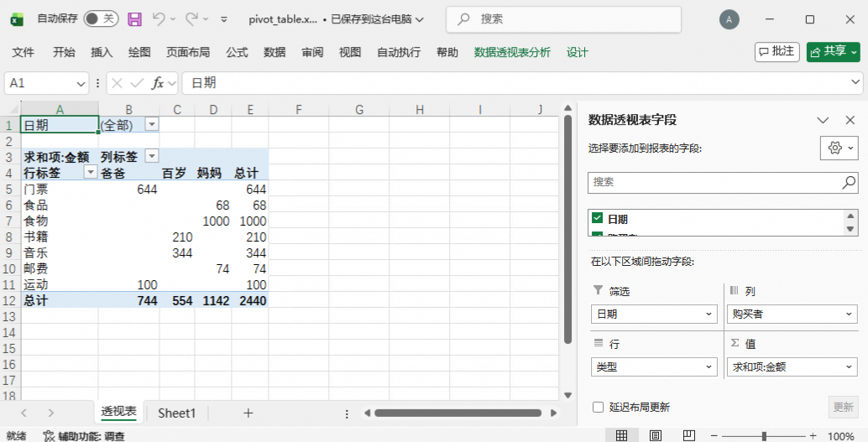
Task: Switch to Normal view icon
Action: (x=622, y=436)
